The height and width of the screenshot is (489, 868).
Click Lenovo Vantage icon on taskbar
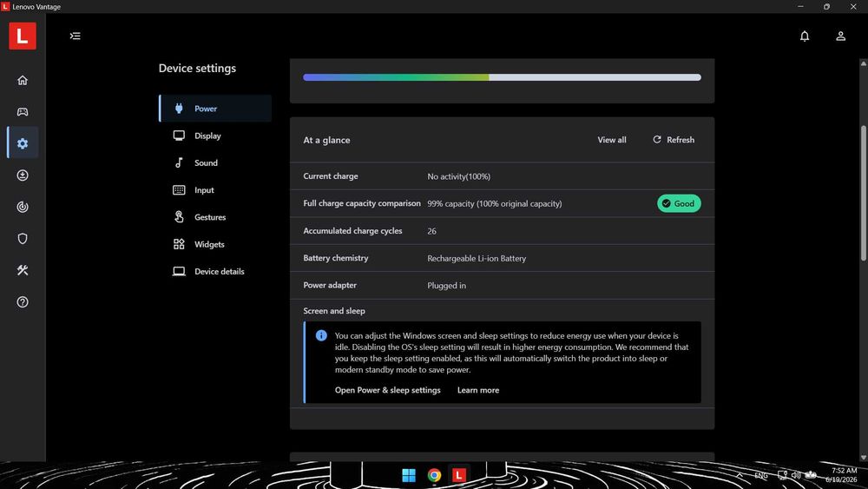click(x=459, y=475)
